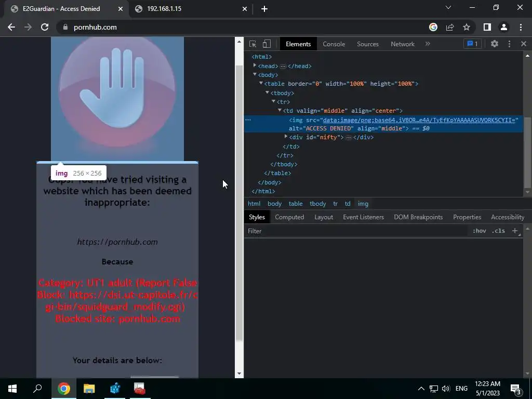532x399 pixels.
Task: Click the page vertical scrollbar thumb
Action: (239, 203)
